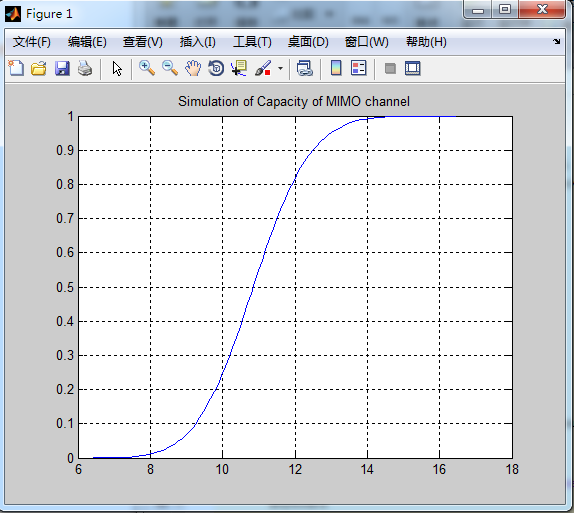574x513 pixels.
Task: Click the New Figure toolbar icon
Action: click(16, 68)
